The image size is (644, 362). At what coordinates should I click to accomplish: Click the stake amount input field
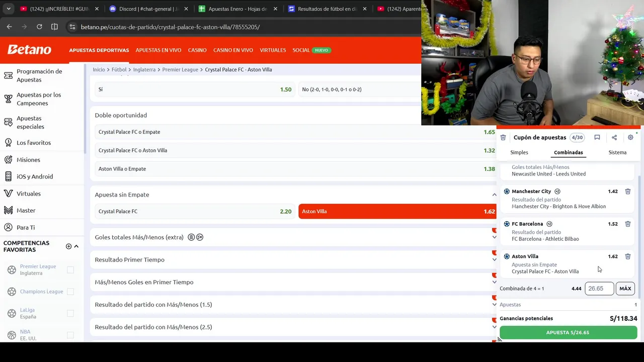pyautogui.click(x=599, y=289)
